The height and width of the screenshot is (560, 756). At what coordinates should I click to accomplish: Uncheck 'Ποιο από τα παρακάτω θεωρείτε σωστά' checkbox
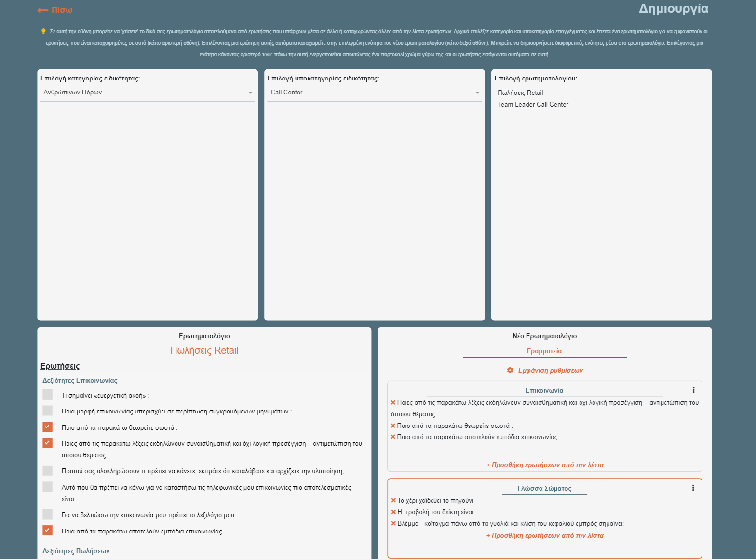(47, 427)
